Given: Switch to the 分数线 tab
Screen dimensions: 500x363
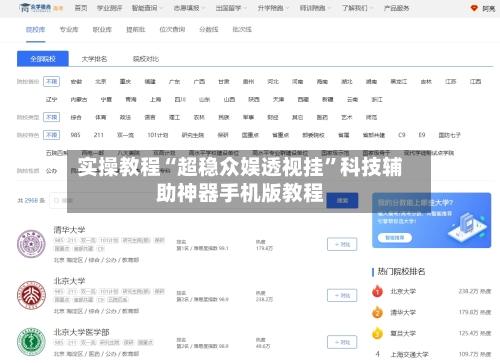Looking at the screenshot, I should 209,30.
